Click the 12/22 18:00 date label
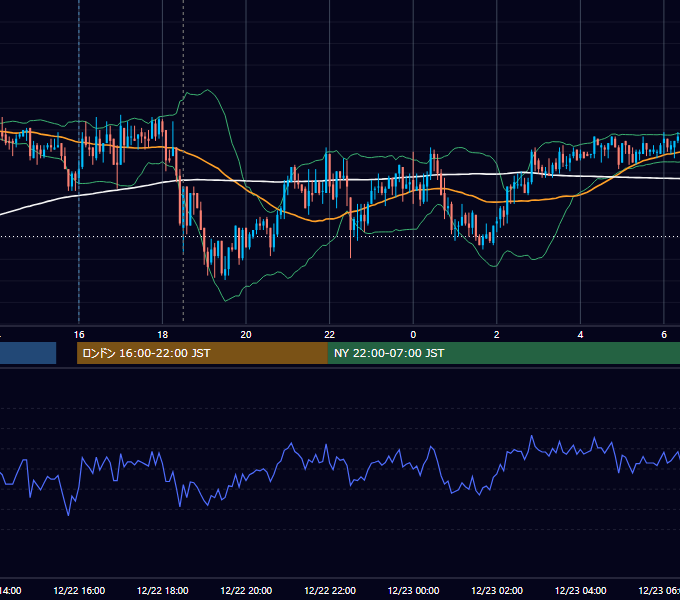The height and width of the screenshot is (600, 680). (163, 590)
